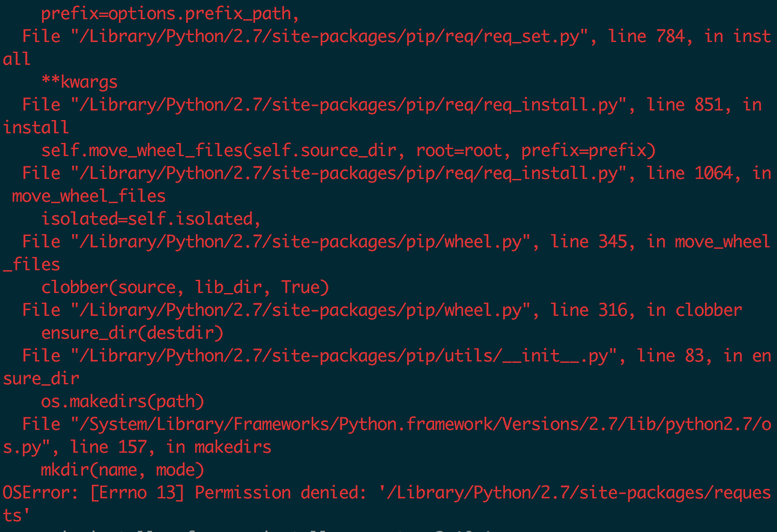The height and width of the screenshot is (532, 777).
Task: Click the prefix=options.prefix_path line
Action: pyautogui.click(x=171, y=13)
